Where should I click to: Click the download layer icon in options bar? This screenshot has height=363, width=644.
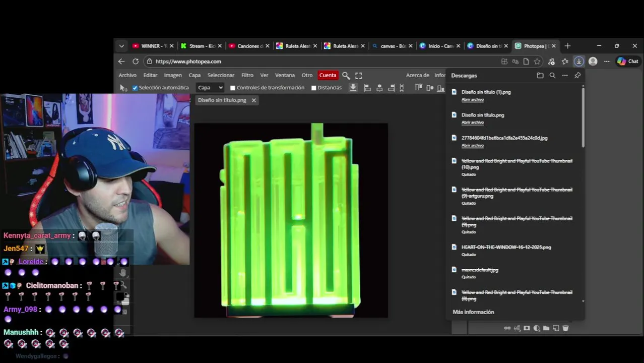[353, 87]
